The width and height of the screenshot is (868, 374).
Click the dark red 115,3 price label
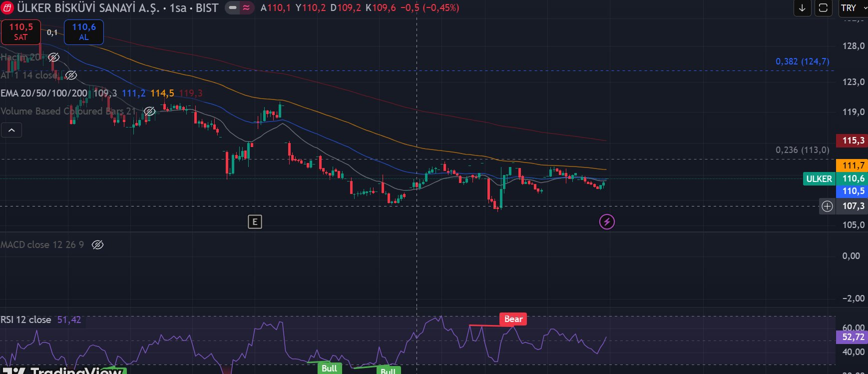click(x=852, y=140)
